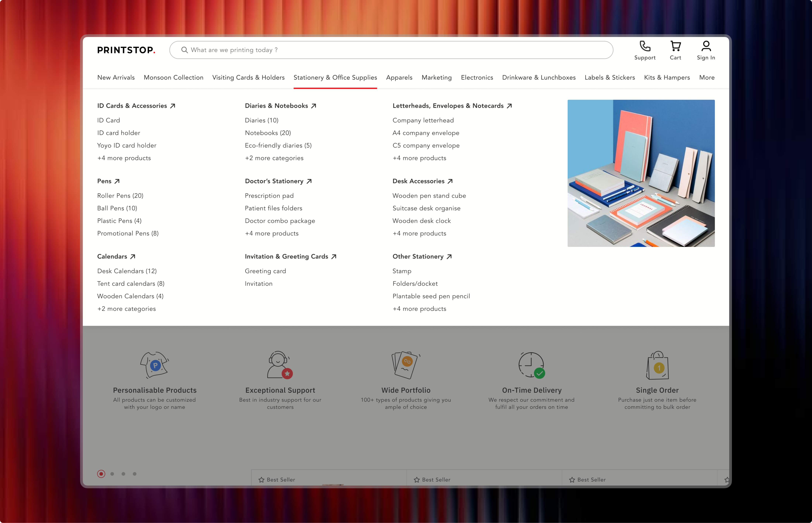Image resolution: width=812 pixels, height=523 pixels.
Task: Open the Plantable seed pen pencil link
Action: tap(431, 297)
